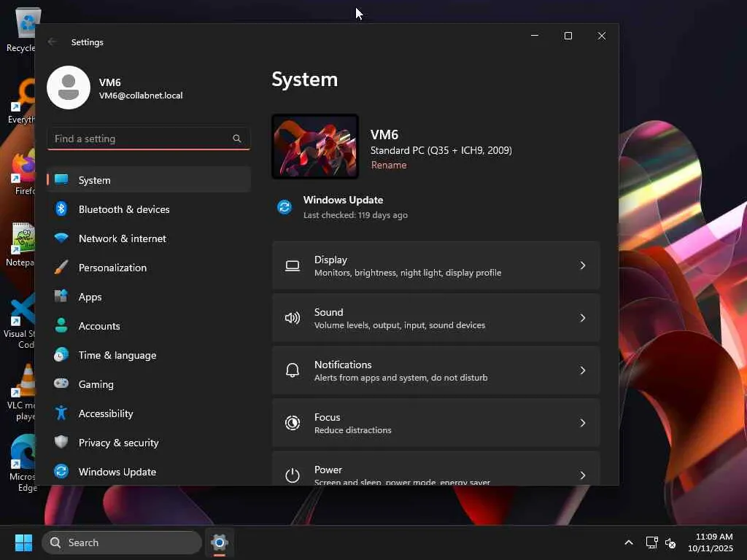Viewport: 747px width, 560px height.
Task: Click the Focus icon
Action: [293, 423]
